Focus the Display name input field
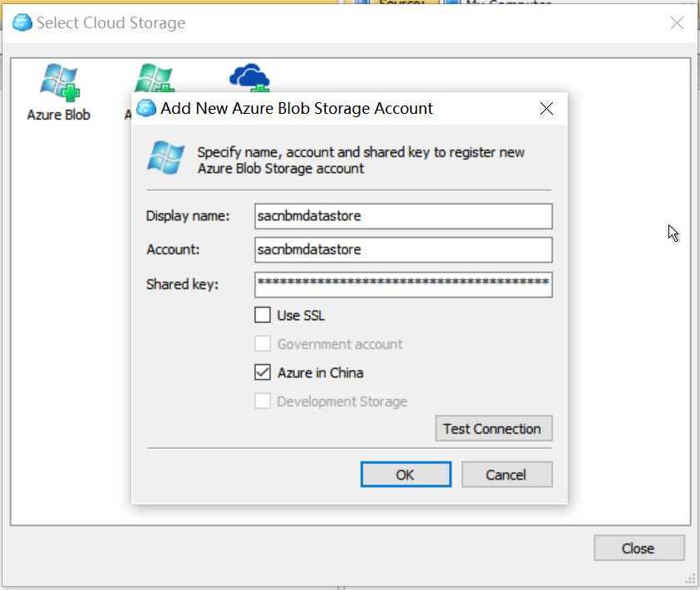700x590 pixels. 403,216
